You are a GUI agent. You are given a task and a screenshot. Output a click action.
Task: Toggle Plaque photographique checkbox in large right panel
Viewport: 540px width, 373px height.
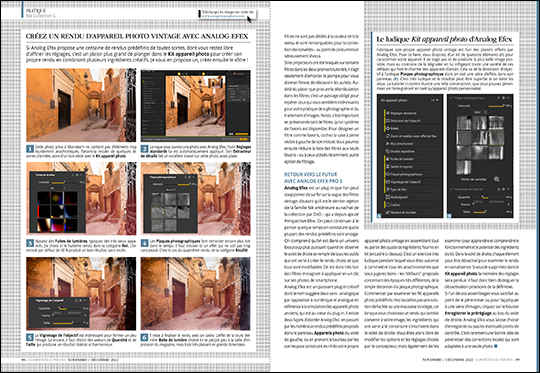[x=452, y=98]
